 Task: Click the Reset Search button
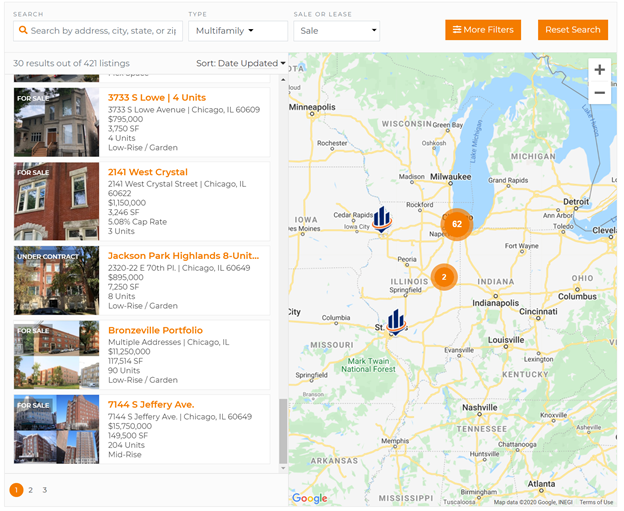click(x=572, y=30)
